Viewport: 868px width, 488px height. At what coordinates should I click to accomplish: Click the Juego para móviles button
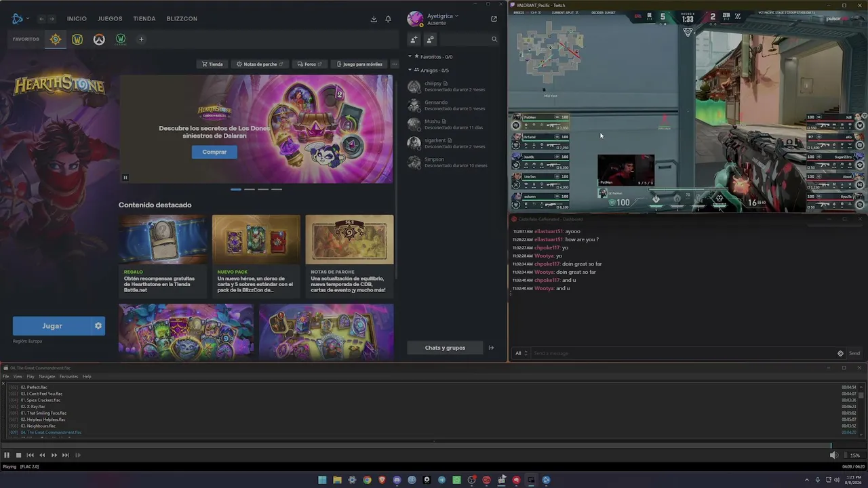click(359, 64)
